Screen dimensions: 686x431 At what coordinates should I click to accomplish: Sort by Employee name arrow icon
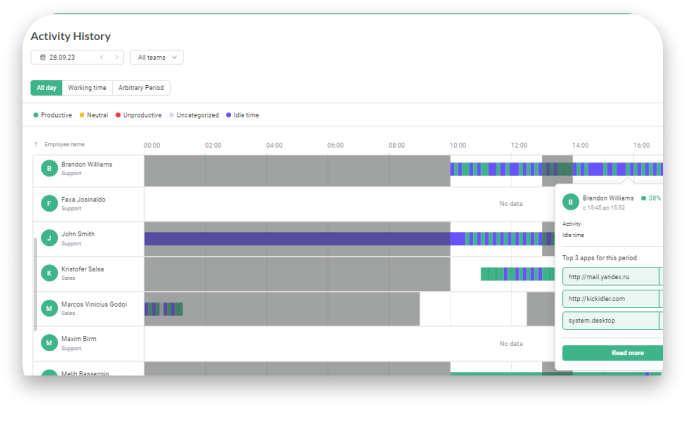point(37,145)
